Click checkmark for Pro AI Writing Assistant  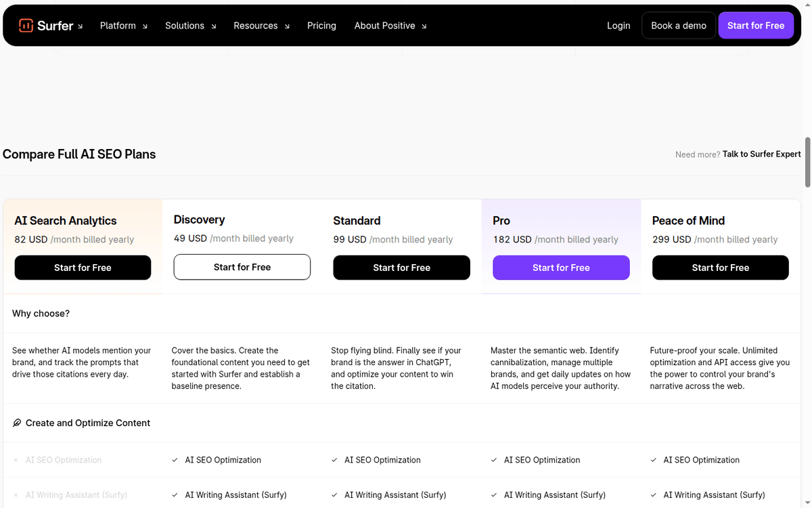494,495
